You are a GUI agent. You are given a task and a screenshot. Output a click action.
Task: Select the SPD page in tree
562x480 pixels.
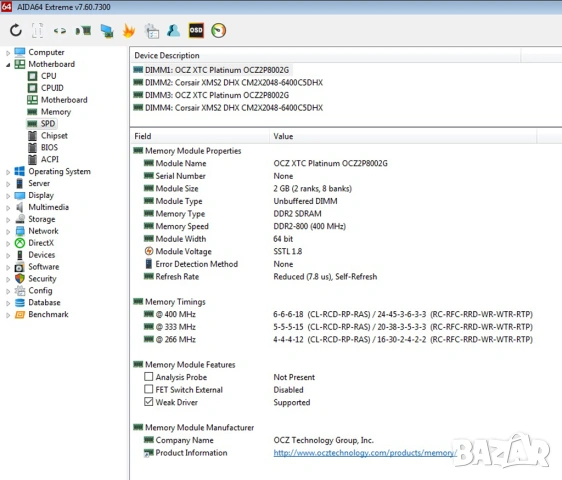pyautogui.click(x=48, y=124)
